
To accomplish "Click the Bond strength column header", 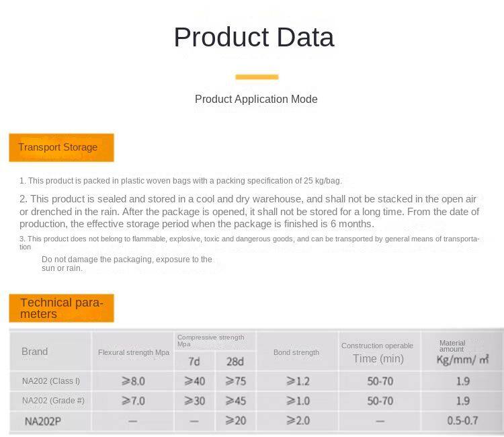I will [296, 352].
